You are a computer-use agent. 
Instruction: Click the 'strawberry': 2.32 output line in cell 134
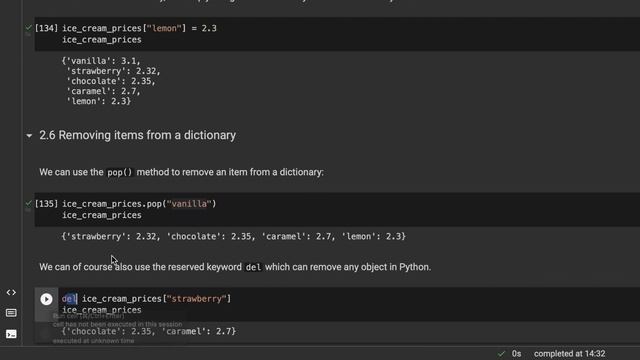[113, 71]
